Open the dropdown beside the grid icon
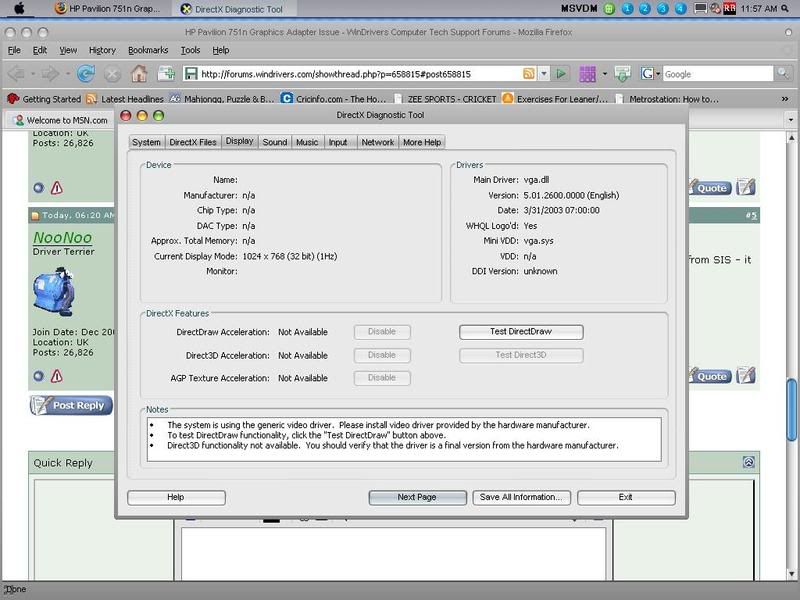Screen dimensions: 800x600 605,74
